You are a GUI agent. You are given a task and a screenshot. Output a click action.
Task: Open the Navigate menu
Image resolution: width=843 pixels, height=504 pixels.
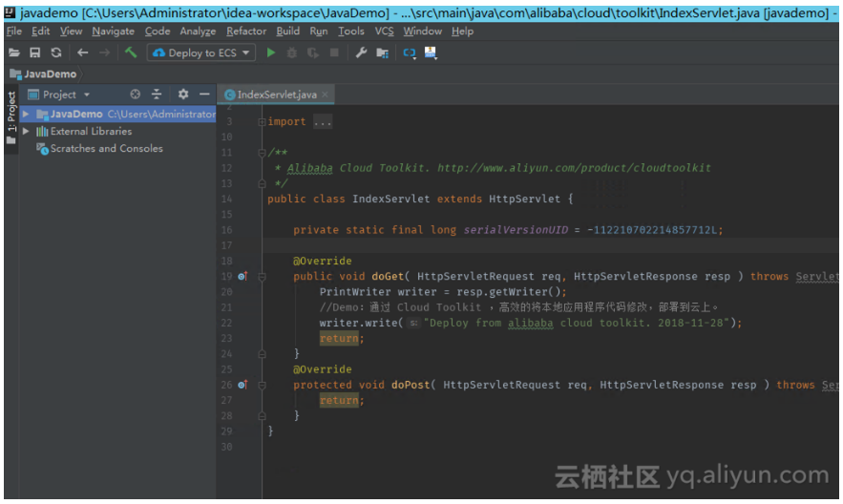click(114, 31)
